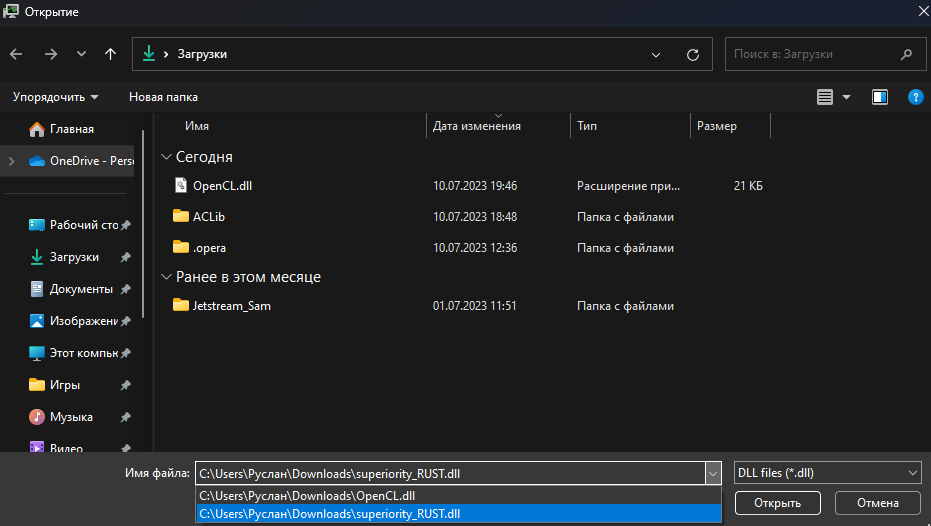Open the Jetstream_Sam folder

[231, 305]
